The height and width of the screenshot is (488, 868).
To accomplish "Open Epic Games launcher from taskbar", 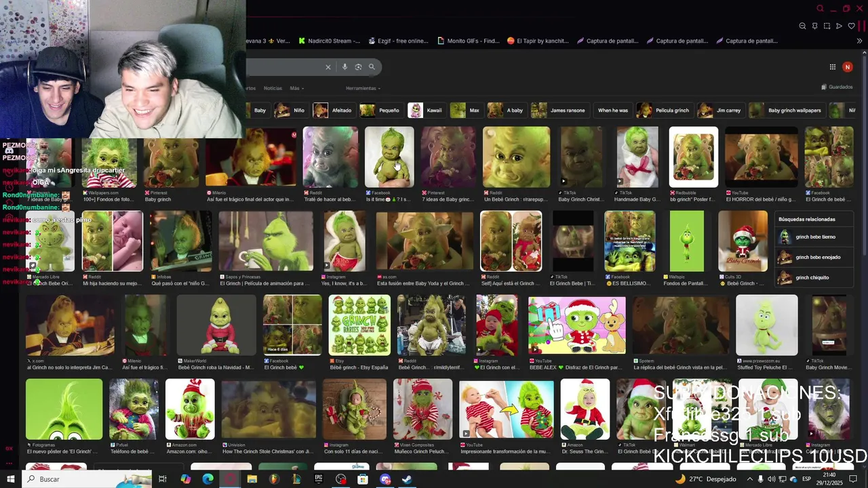I will [x=319, y=479].
